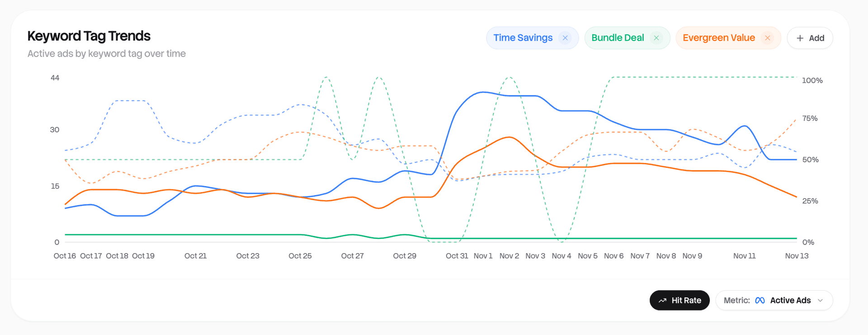The width and height of the screenshot is (868, 335).
Task: Remove the Time Savings tag via its × icon
Action: pyautogui.click(x=565, y=38)
